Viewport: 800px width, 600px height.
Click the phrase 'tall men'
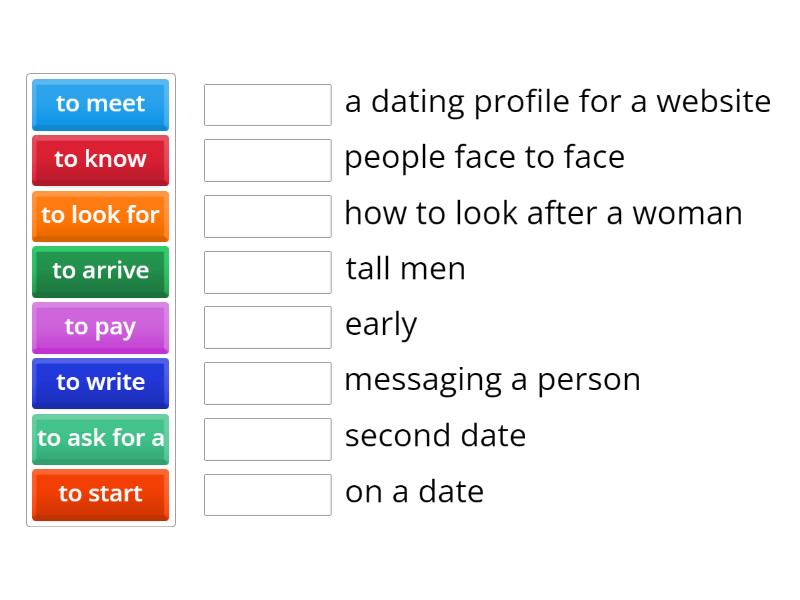pyautogui.click(x=405, y=269)
